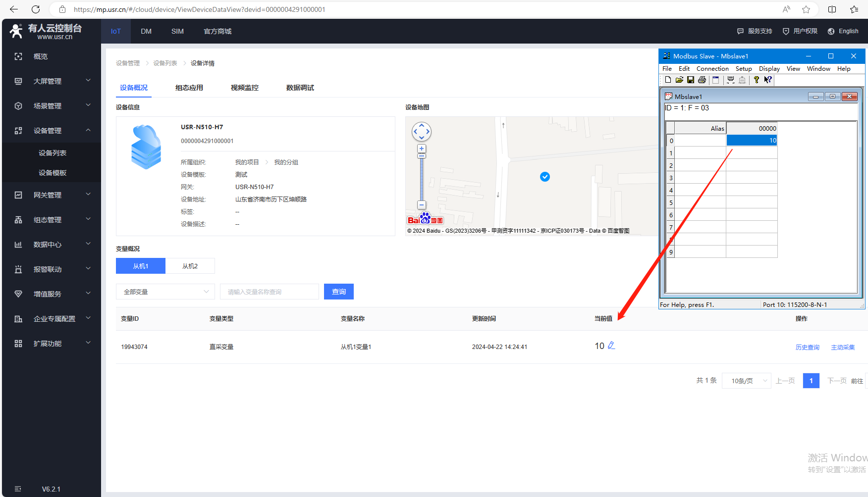This screenshot has height=497, width=868.
Task: Select the 从机1 slave toggle
Action: tap(141, 266)
